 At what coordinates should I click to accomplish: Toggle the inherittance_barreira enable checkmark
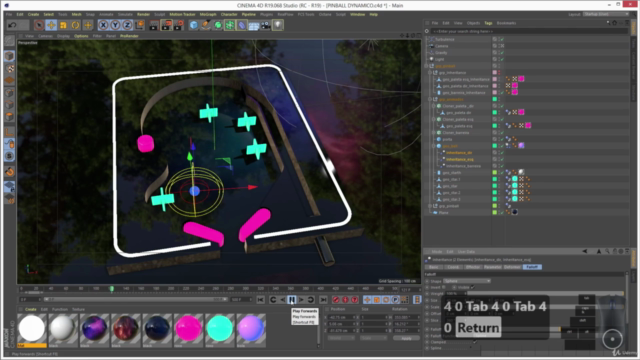(502, 166)
